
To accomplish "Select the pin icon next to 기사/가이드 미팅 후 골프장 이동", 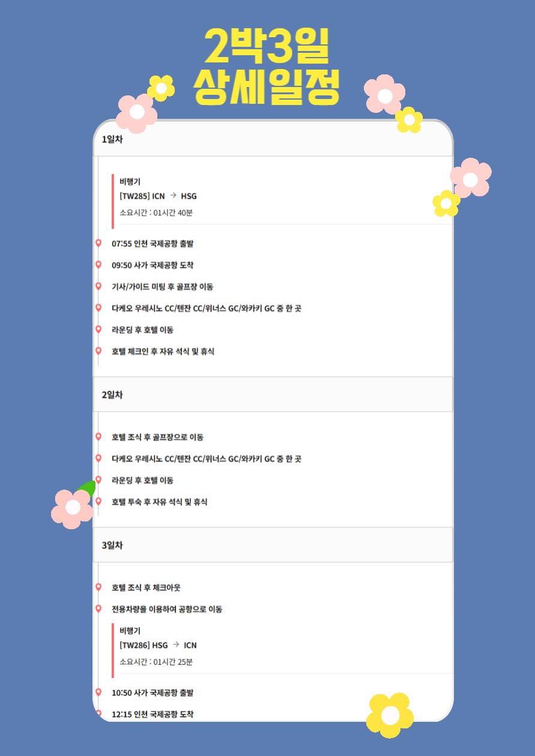I will [98, 287].
